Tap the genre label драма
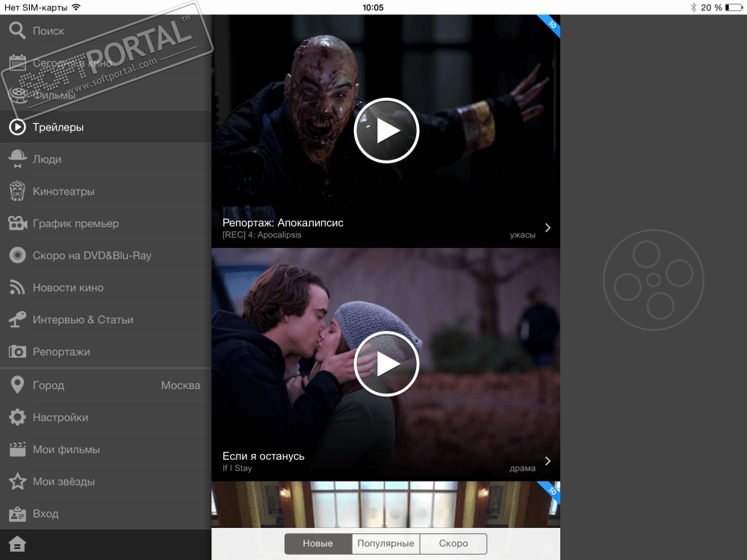Image resolution: width=747 pixels, height=560 pixels. pos(523,468)
